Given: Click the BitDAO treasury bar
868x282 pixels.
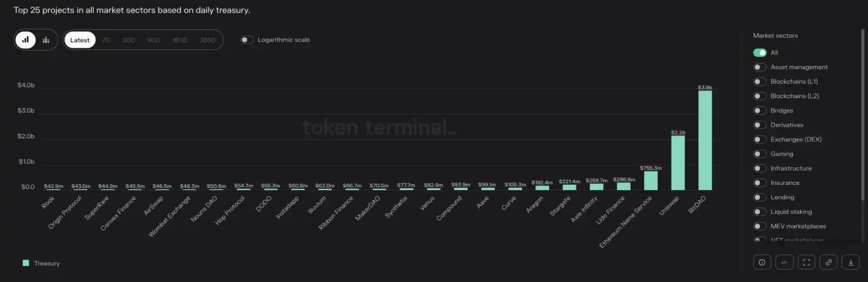Looking at the screenshot, I should tap(705, 140).
